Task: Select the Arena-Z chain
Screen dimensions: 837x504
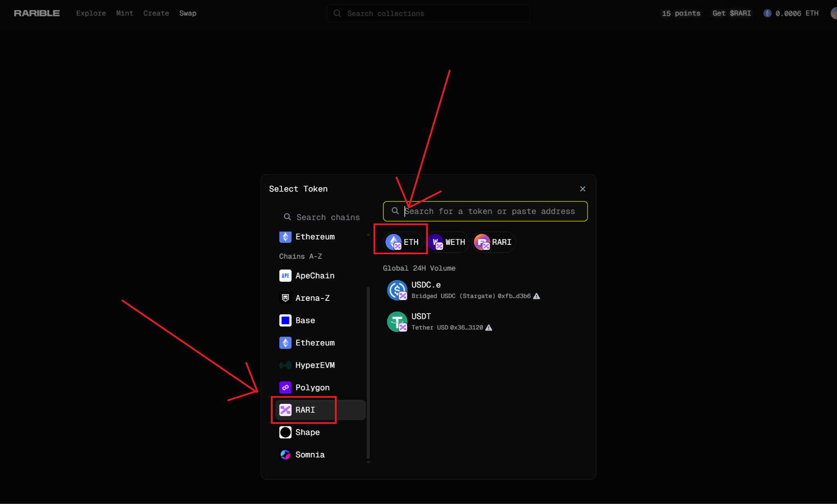Action: coord(312,298)
